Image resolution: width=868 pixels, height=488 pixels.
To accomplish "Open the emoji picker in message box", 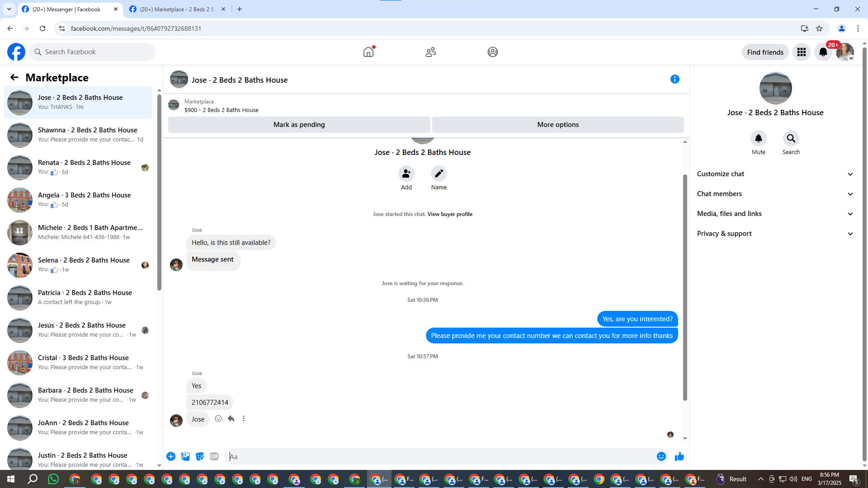I will (661, 456).
